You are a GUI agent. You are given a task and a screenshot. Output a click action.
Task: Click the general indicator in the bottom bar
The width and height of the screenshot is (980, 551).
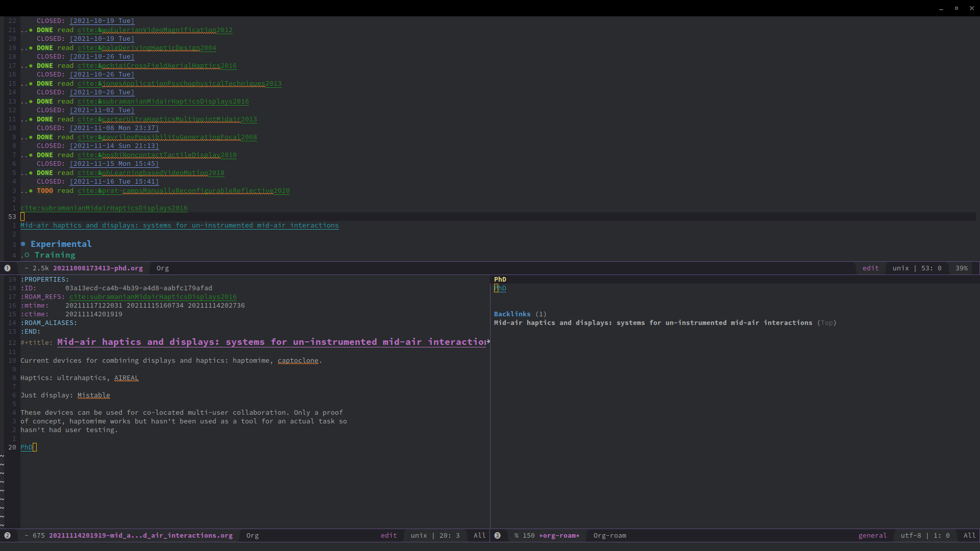(873, 536)
